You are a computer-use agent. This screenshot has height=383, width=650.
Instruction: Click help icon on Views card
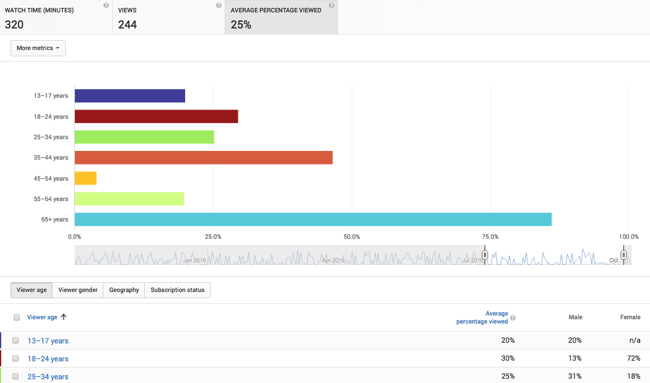(x=218, y=5)
